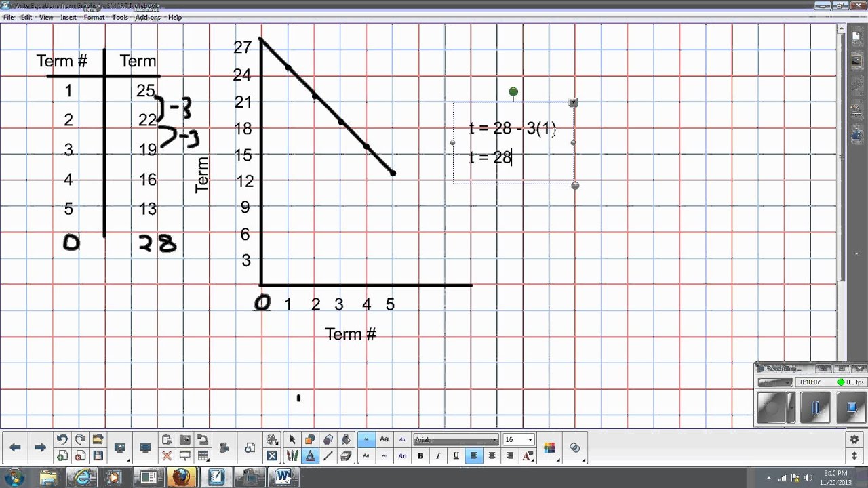Viewport: 868px width, 488px height.
Task: Insert a table using the table icon
Action: pos(202,455)
